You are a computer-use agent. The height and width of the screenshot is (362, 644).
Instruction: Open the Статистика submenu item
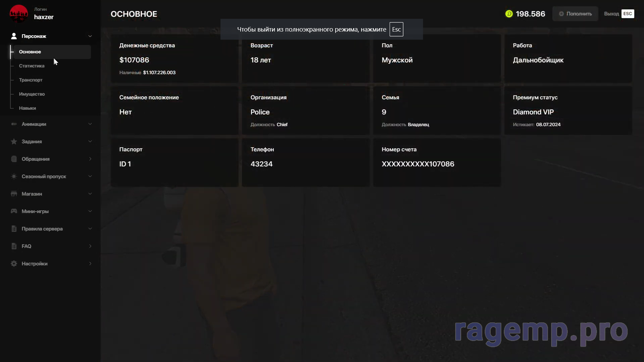click(x=32, y=66)
